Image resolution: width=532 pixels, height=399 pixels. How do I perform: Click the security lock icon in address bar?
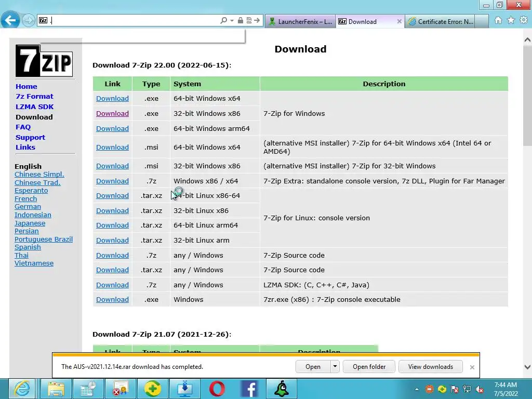pos(240,20)
